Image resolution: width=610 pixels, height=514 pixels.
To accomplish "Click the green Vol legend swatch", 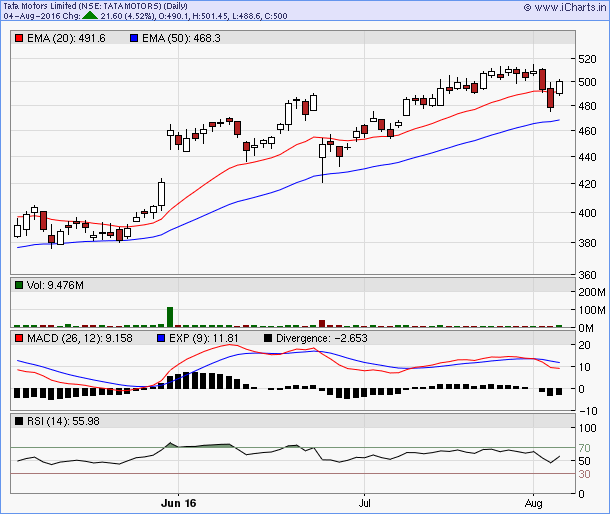I will coord(19,285).
